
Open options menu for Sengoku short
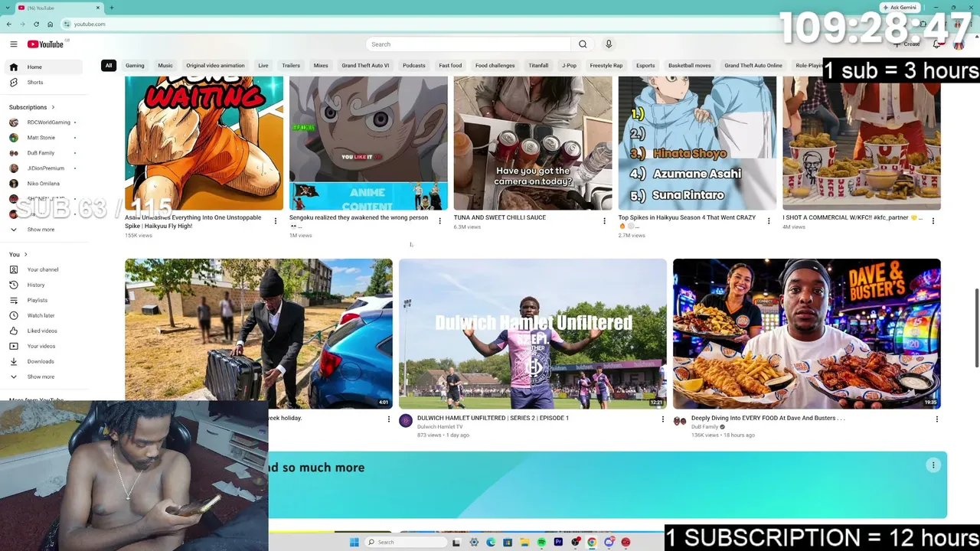click(439, 221)
